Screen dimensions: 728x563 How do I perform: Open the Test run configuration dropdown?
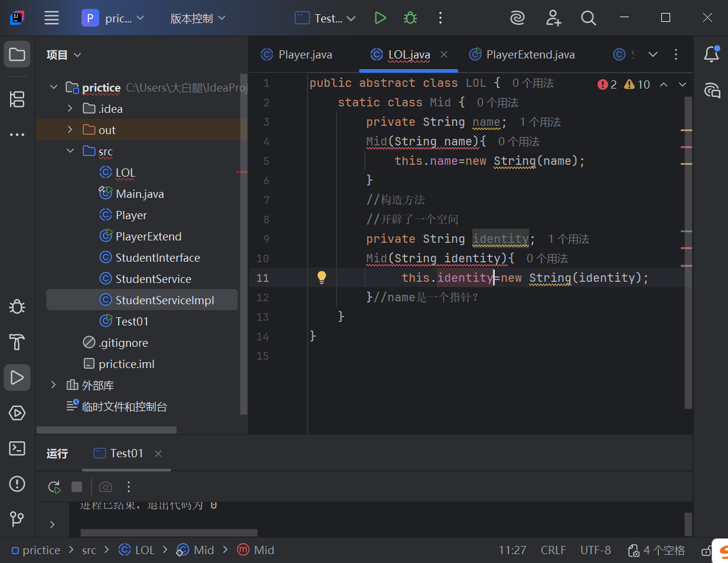pos(325,18)
